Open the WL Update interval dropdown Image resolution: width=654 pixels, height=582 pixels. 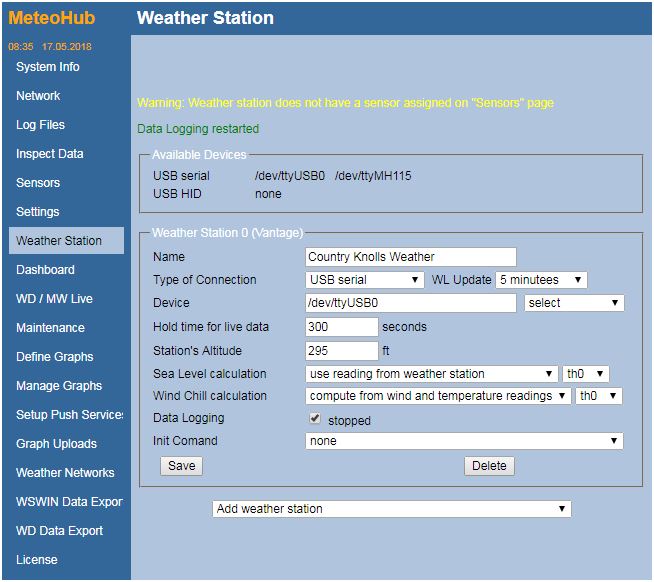tap(541, 280)
